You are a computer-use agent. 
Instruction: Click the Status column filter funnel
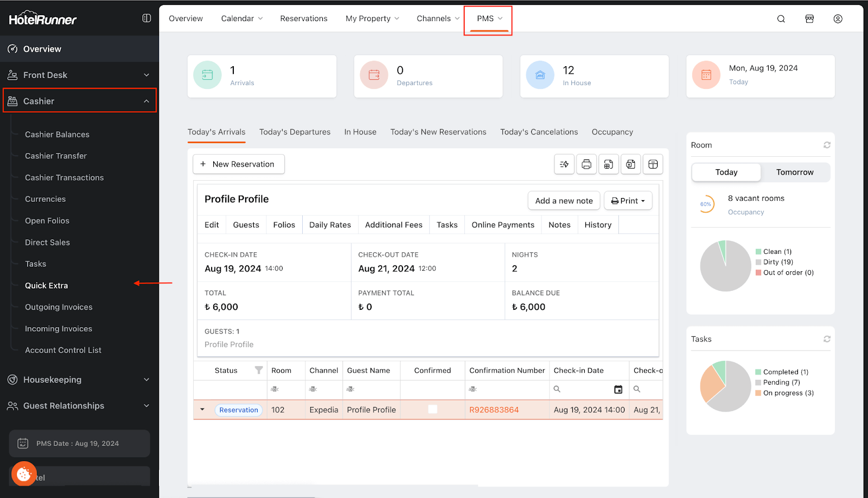coord(259,370)
